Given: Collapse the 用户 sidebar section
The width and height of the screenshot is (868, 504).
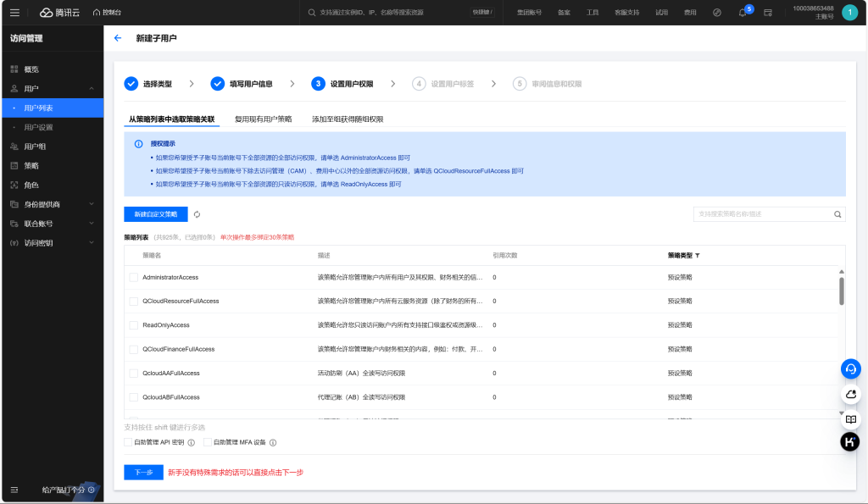Looking at the screenshot, I should [92, 88].
